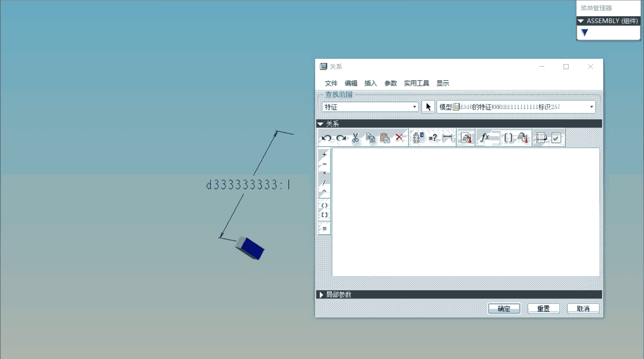644x359 pixels.
Task: Insert parameter name using brackets icon
Action: pyautogui.click(x=509, y=138)
